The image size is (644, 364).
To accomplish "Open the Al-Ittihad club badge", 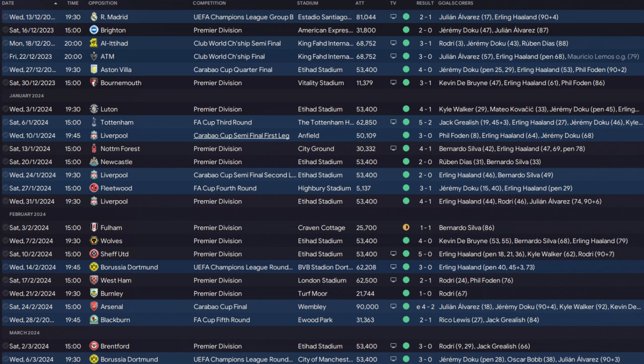I will tap(94, 43).
